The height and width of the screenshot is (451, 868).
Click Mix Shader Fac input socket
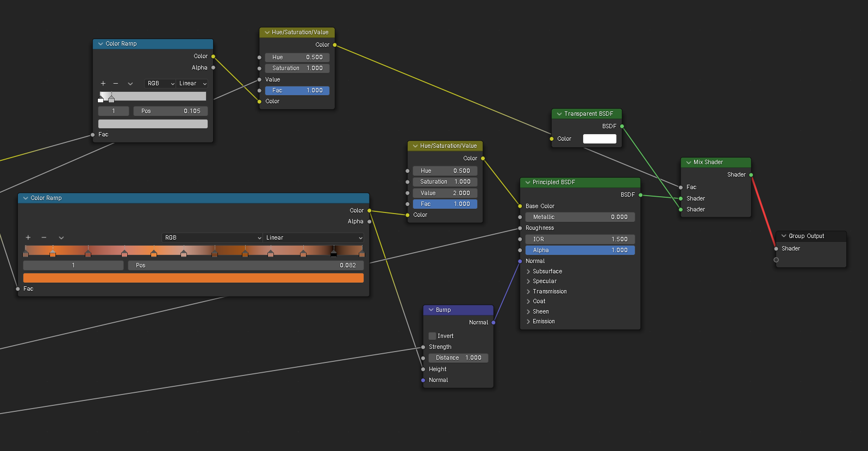coord(681,187)
